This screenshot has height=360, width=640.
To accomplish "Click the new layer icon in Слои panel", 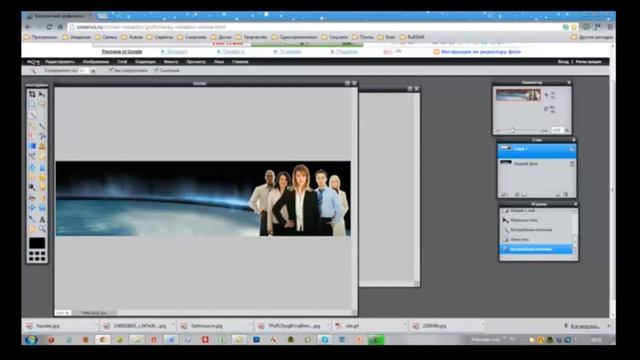I will point(558,195).
